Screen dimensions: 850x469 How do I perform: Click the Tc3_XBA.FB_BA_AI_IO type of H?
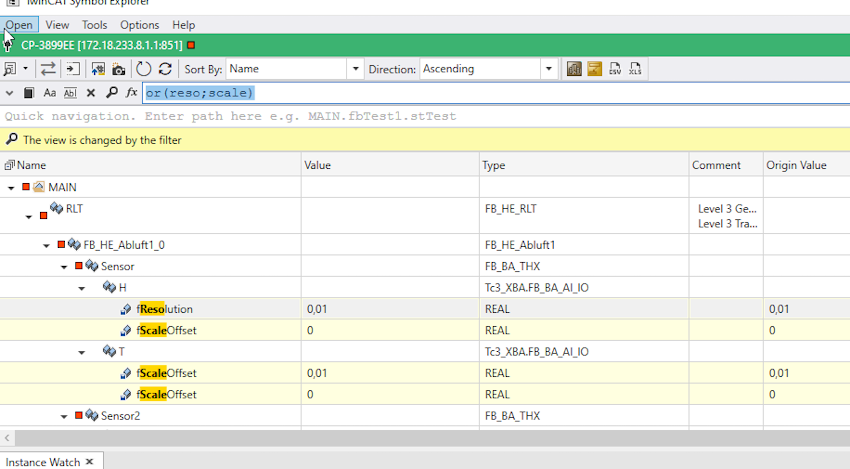click(x=537, y=288)
